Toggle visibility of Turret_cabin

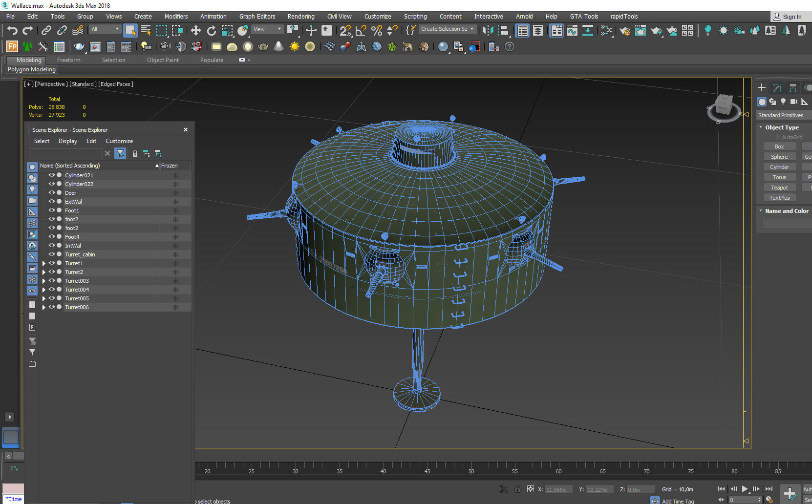click(51, 254)
